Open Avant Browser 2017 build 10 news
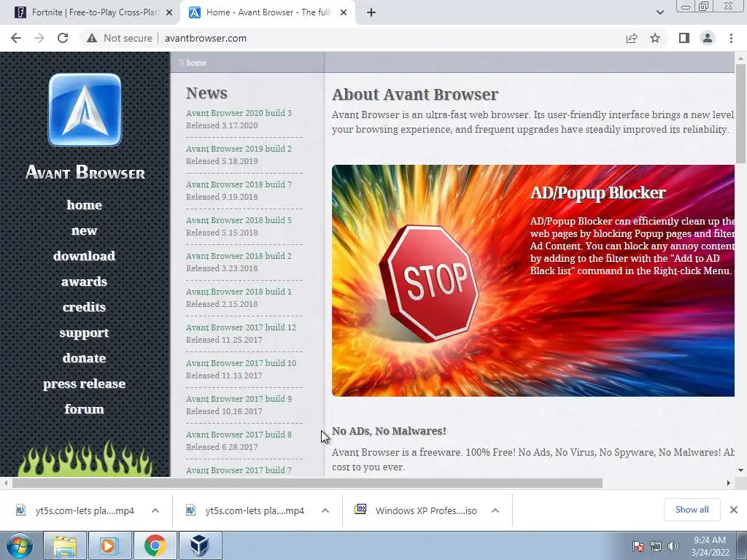 point(241,363)
